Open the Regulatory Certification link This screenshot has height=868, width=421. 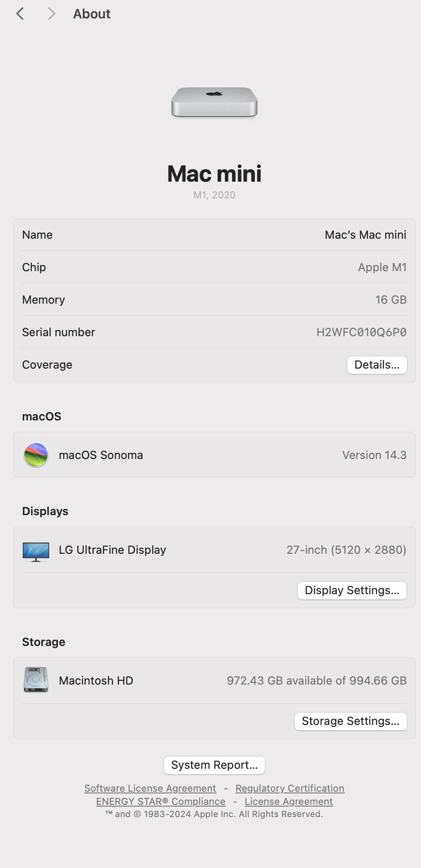click(289, 788)
